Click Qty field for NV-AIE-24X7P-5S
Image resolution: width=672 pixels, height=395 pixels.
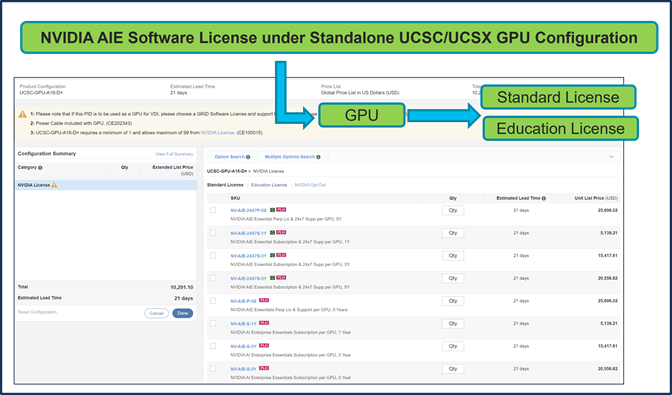pyautogui.click(x=453, y=210)
